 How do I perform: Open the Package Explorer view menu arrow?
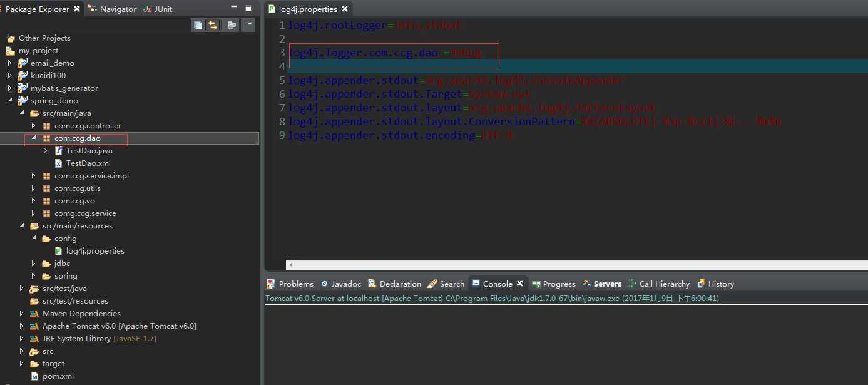pos(248,25)
